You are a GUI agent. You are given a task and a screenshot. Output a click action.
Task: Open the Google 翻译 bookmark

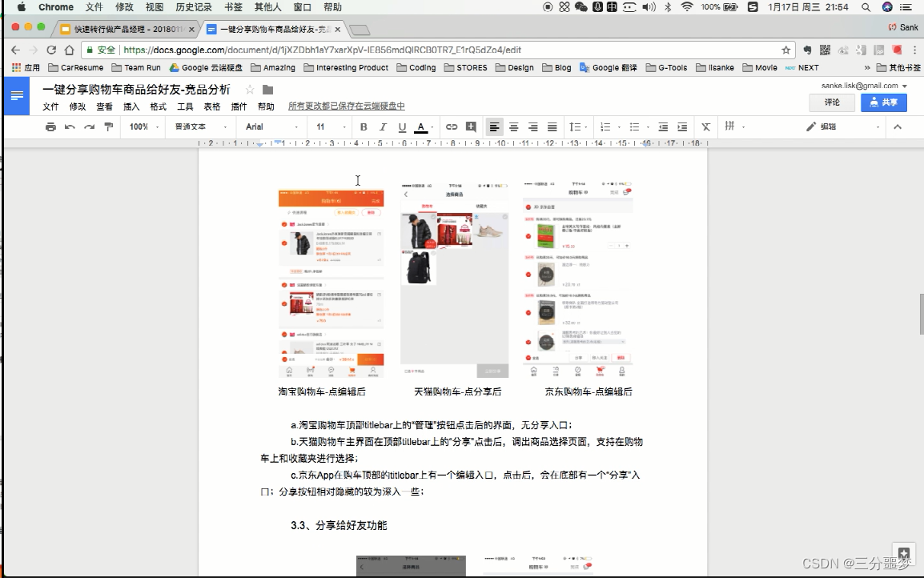[x=609, y=68]
